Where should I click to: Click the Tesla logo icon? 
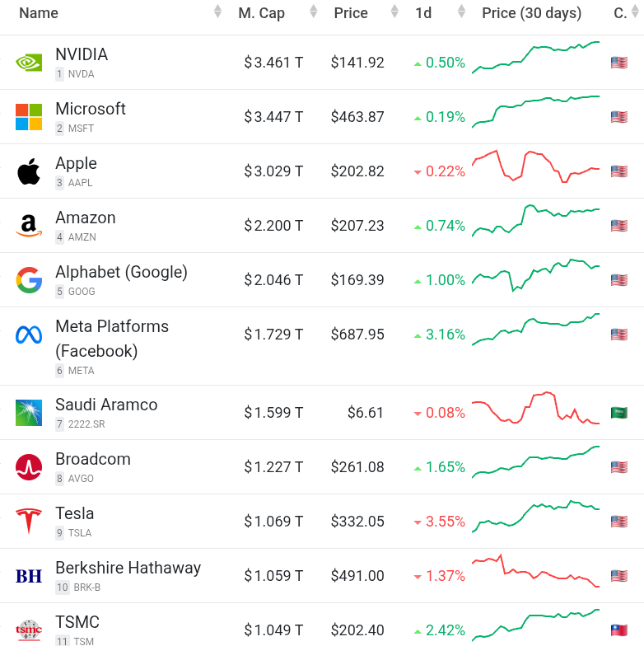point(29,522)
